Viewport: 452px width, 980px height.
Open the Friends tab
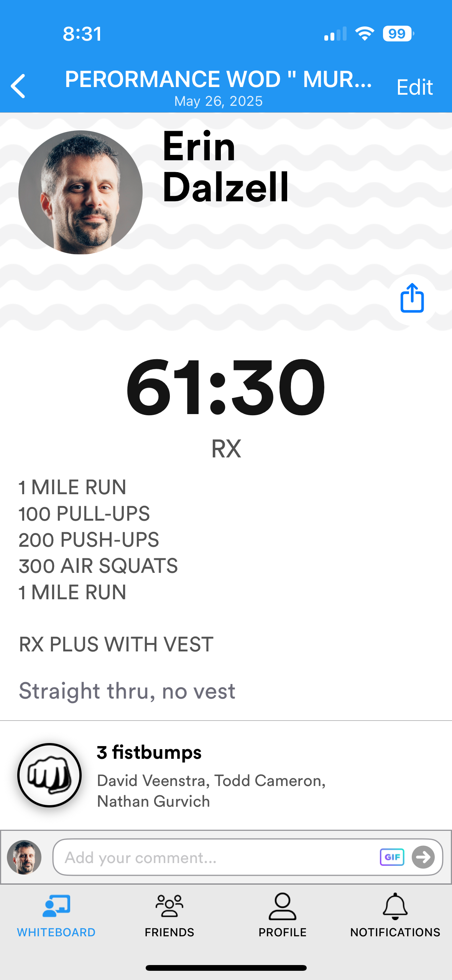pyautogui.click(x=169, y=915)
